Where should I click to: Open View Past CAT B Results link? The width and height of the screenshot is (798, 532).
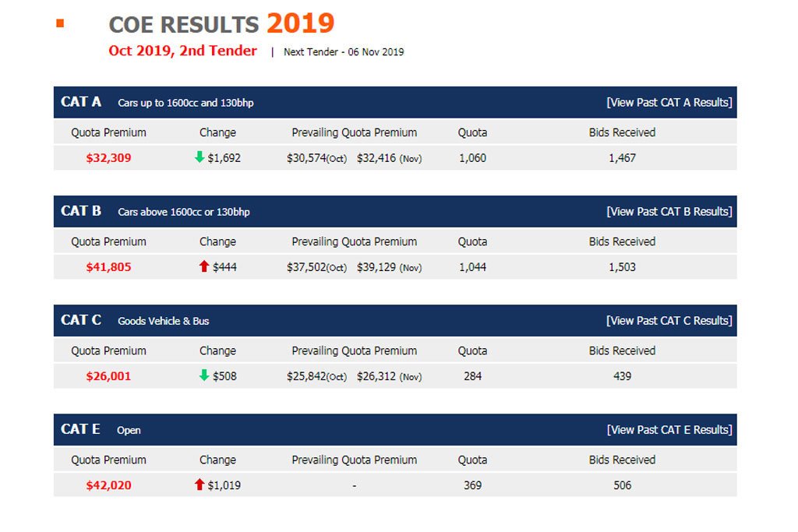(669, 212)
